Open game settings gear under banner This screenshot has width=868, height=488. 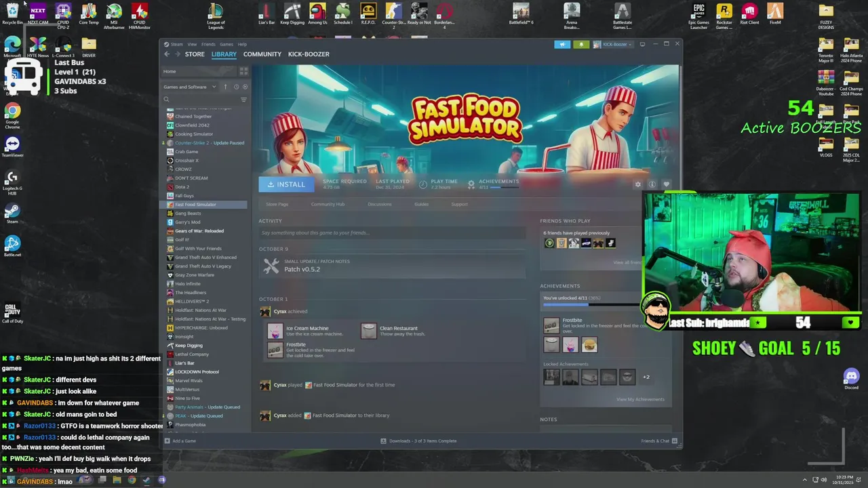(x=637, y=184)
